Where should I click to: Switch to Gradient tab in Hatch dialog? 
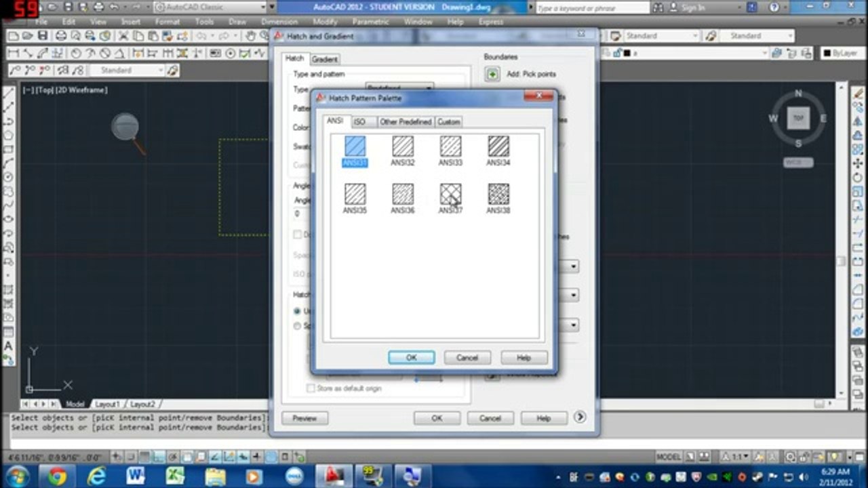325,60
